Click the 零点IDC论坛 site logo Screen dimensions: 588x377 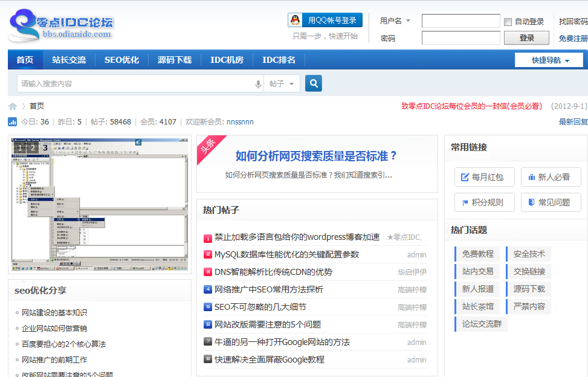tap(61, 28)
